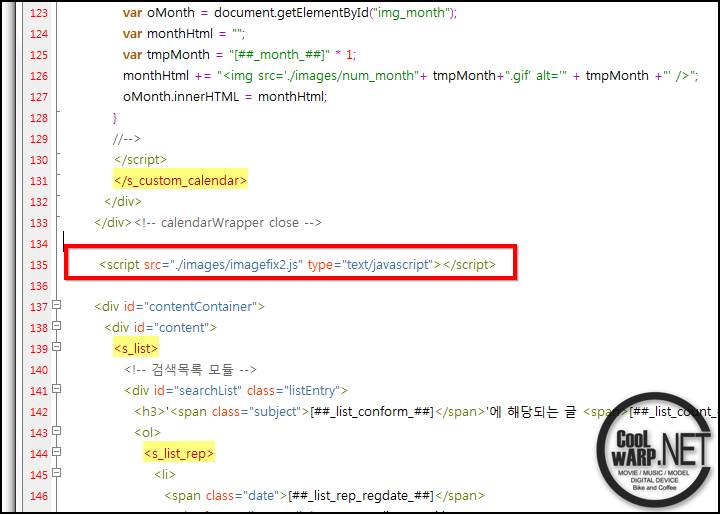The width and height of the screenshot is (720, 514).
Task: Click the 'var tmpMonth' declaration
Action: (x=166, y=55)
